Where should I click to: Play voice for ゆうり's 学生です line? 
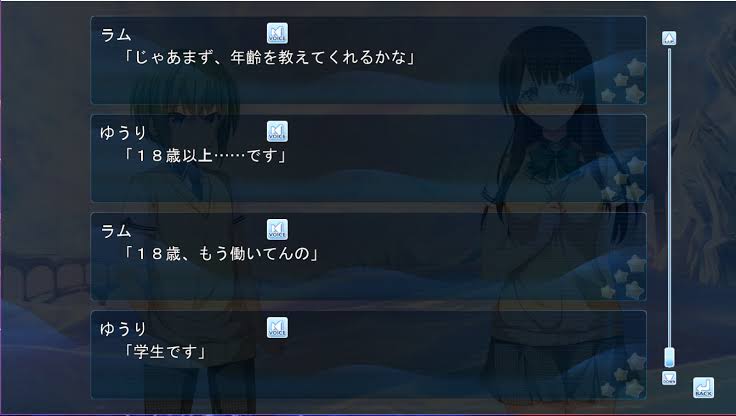[277, 328]
